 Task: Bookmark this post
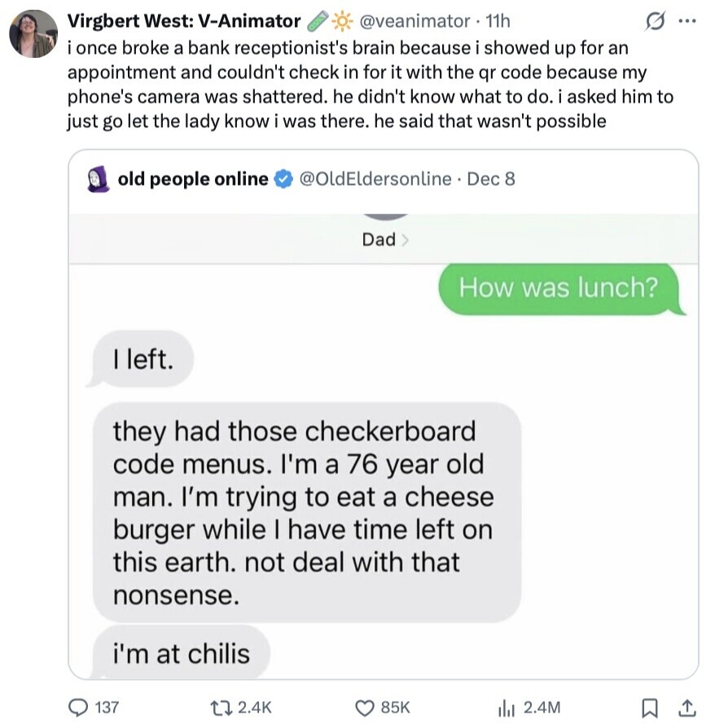point(649,708)
